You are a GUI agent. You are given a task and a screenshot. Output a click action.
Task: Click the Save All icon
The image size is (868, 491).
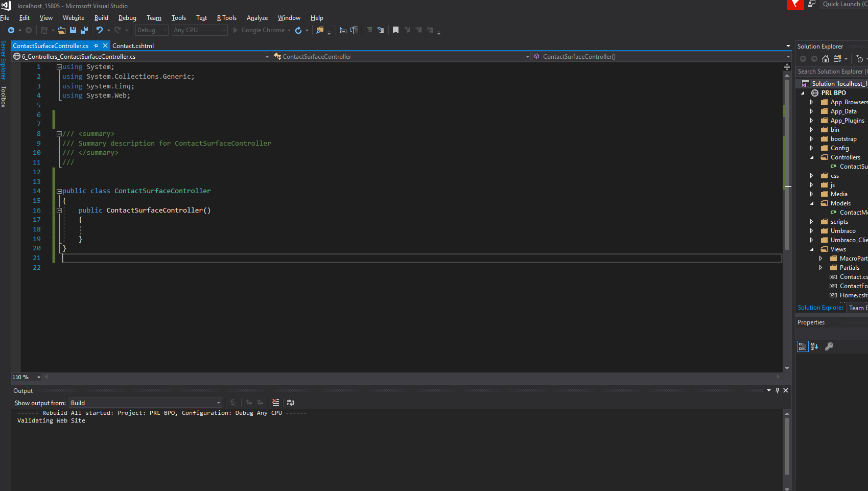pos(84,30)
